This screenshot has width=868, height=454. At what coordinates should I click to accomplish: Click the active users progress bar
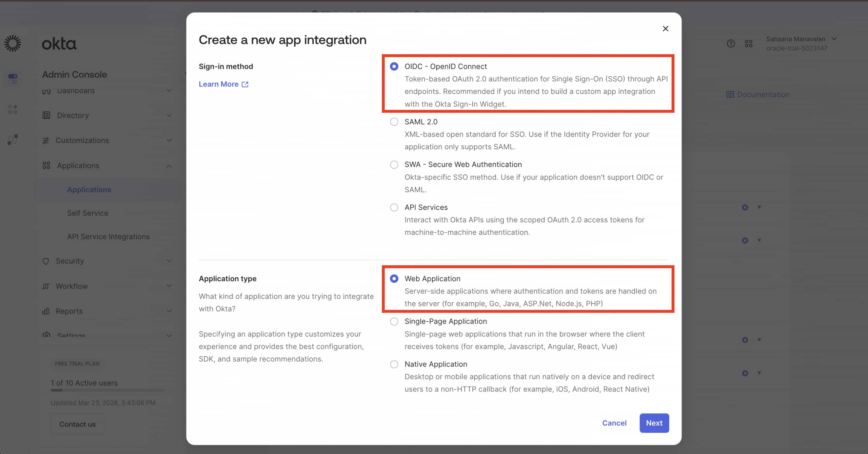pyautogui.click(x=107, y=390)
